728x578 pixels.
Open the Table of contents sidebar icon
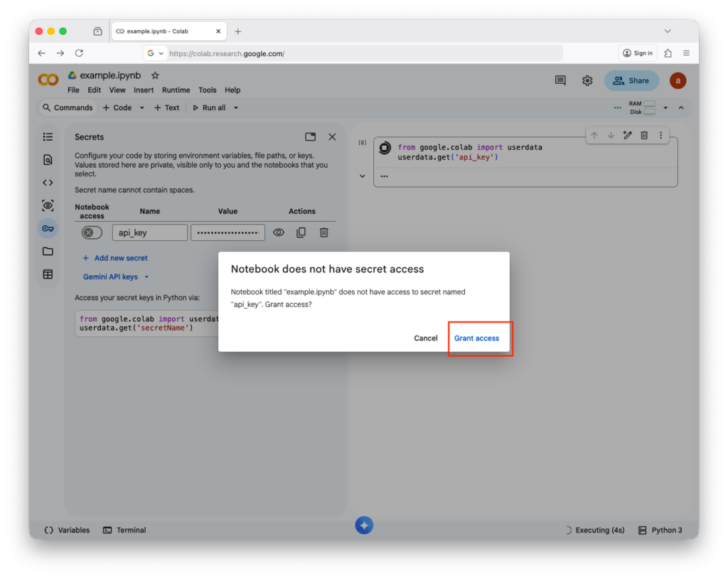coord(48,137)
